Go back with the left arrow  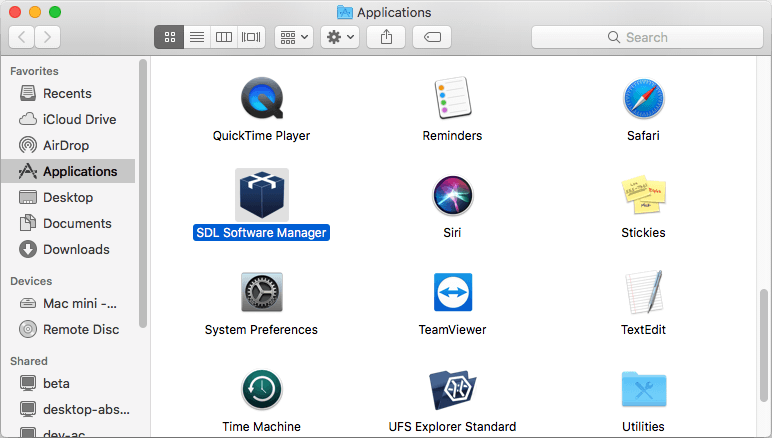coord(22,37)
